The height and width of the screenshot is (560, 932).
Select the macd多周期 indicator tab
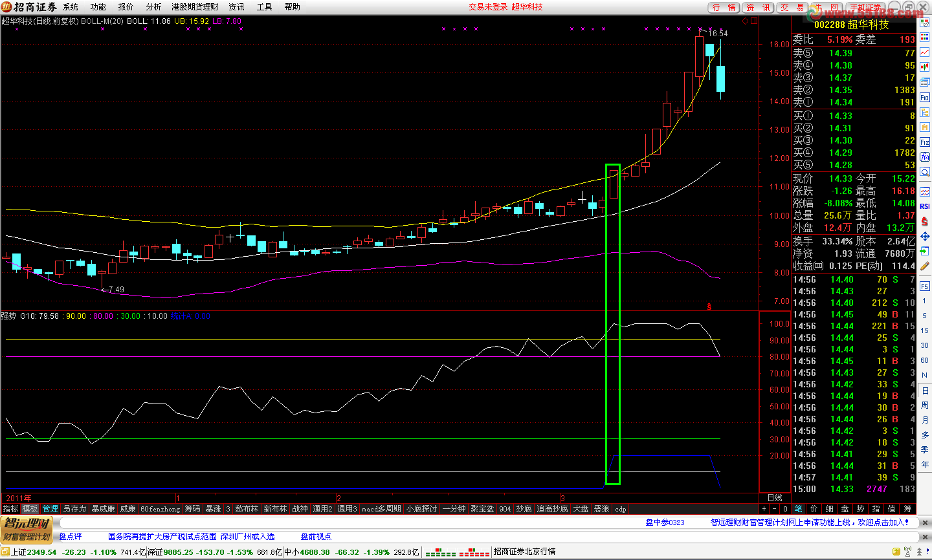[x=382, y=509]
